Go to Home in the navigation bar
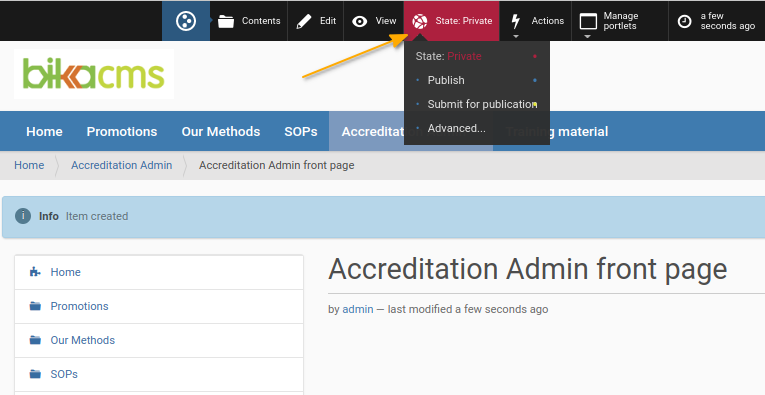 (x=44, y=131)
